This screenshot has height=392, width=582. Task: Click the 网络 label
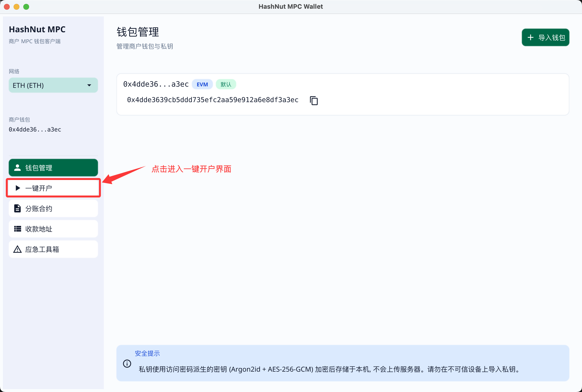tap(14, 71)
